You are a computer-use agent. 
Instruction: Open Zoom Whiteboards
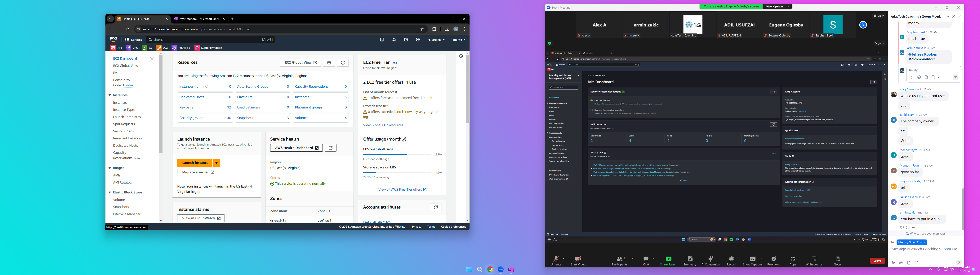point(814,259)
